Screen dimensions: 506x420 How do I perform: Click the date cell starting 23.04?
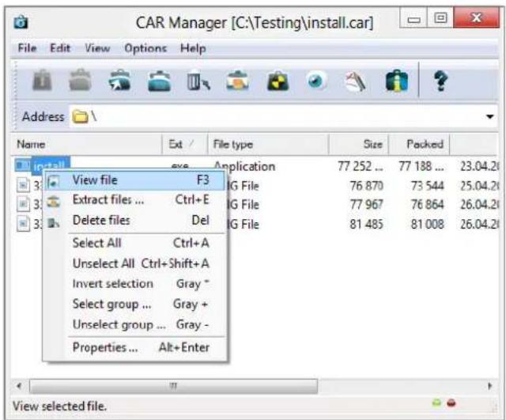(x=480, y=166)
